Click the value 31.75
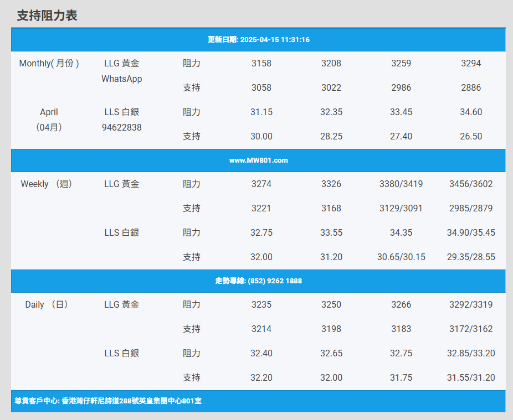The width and height of the screenshot is (513, 420). [401, 377]
